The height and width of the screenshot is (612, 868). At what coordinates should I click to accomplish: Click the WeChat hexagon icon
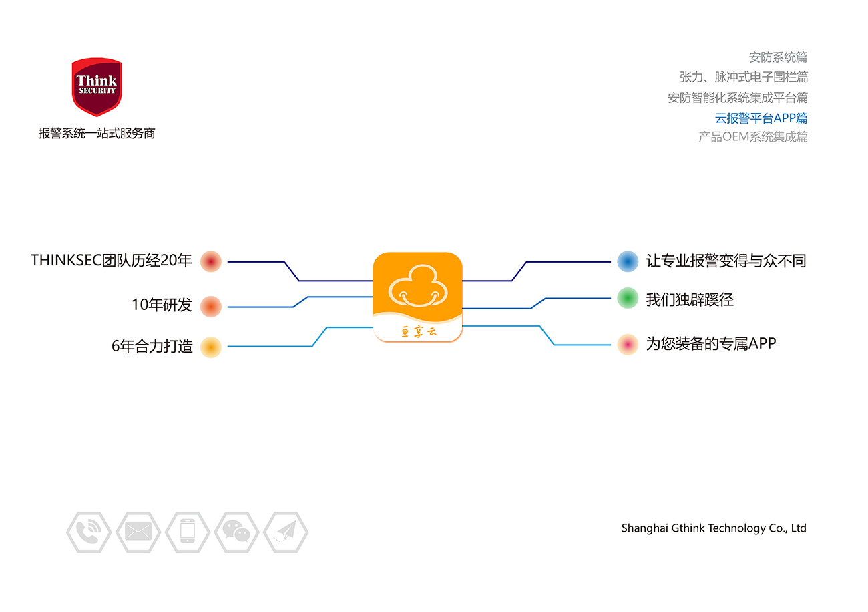point(236,532)
